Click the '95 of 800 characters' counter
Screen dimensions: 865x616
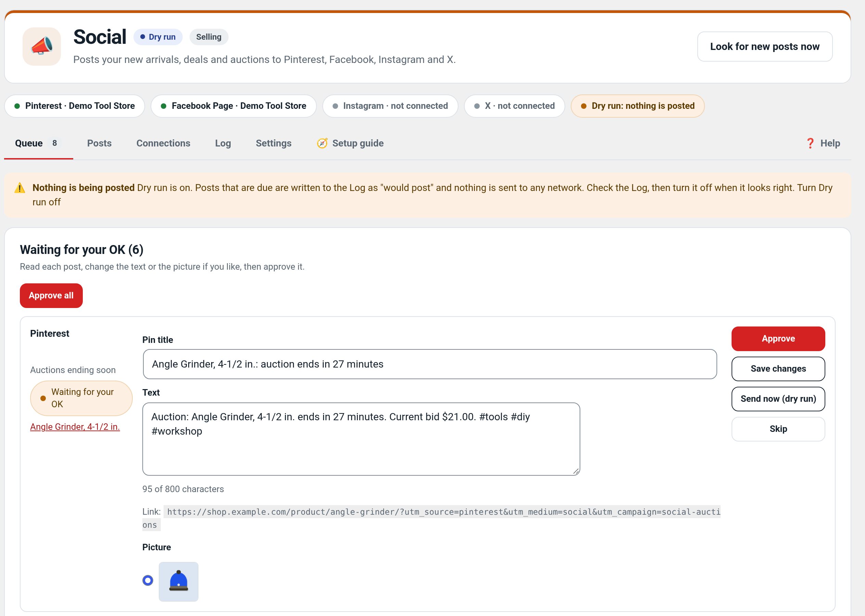(x=183, y=489)
